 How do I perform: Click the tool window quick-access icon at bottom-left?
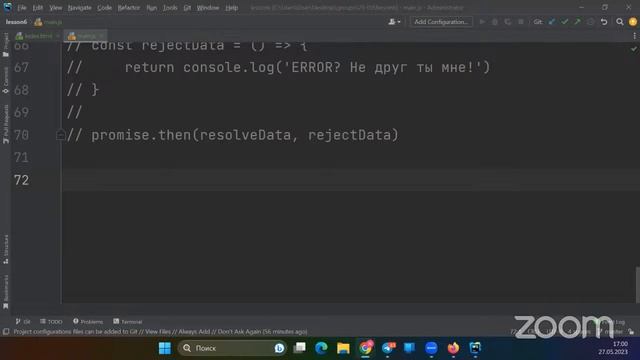point(6,332)
